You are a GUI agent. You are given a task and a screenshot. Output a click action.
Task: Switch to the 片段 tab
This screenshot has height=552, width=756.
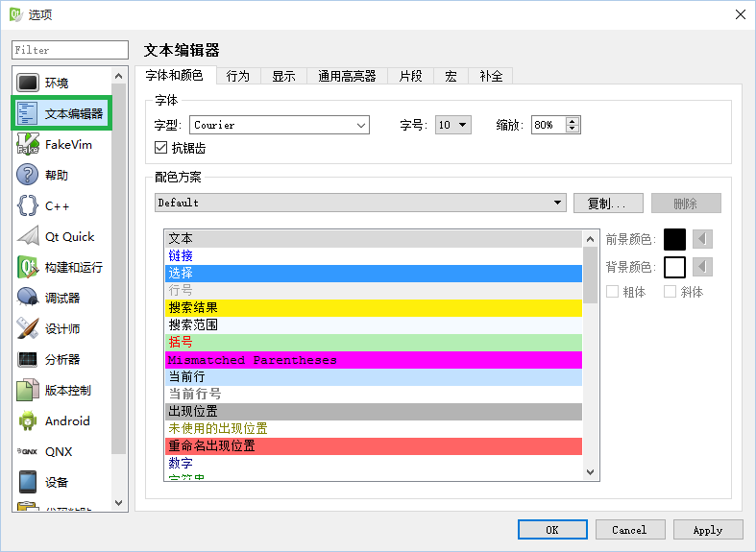pos(411,76)
